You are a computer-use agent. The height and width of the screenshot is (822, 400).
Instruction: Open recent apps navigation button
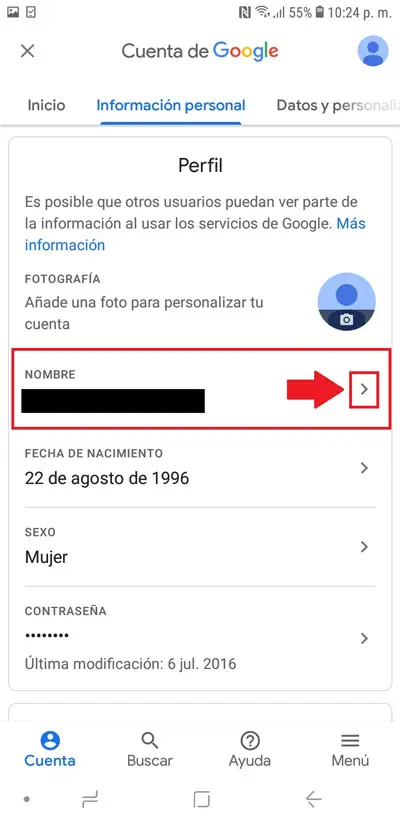(x=90, y=799)
